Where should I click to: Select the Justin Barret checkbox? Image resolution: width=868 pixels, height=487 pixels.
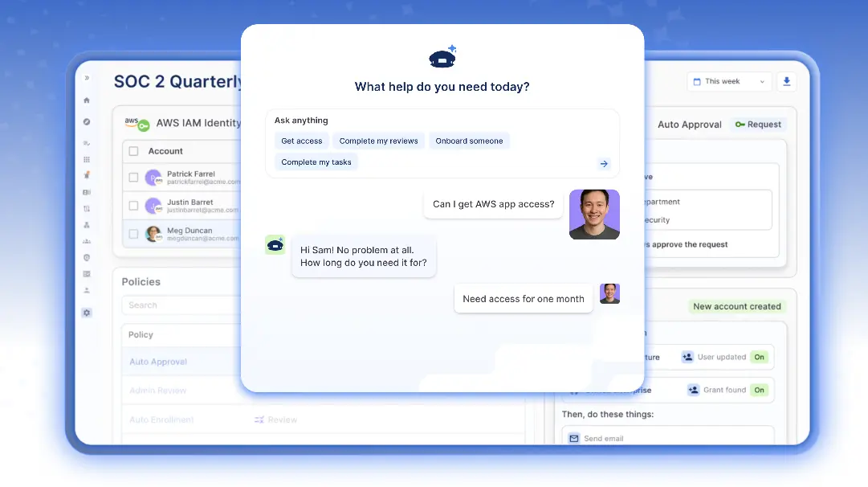coord(134,206)
